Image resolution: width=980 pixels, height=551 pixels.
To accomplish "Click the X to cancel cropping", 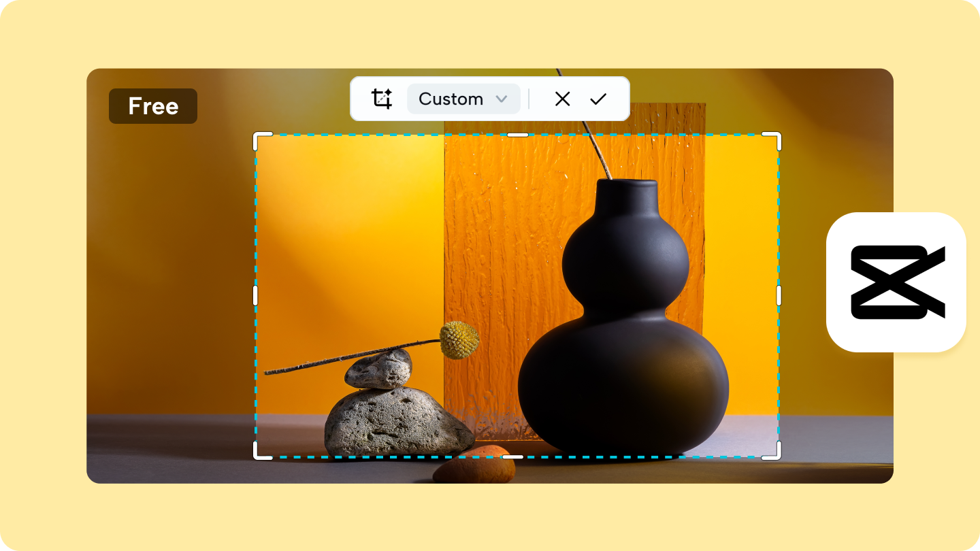I will [x=562, y=99].
